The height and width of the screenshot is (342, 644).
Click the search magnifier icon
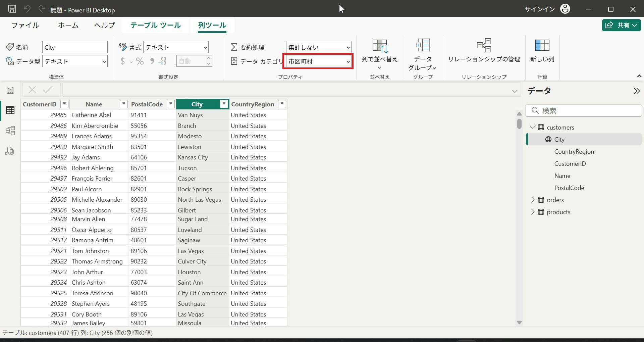click(x=535, y=110)
